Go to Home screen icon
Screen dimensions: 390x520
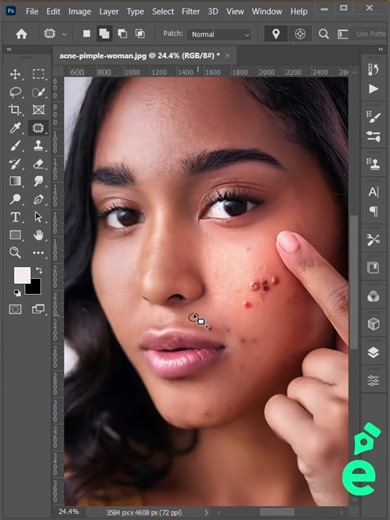tap(21, 34)
